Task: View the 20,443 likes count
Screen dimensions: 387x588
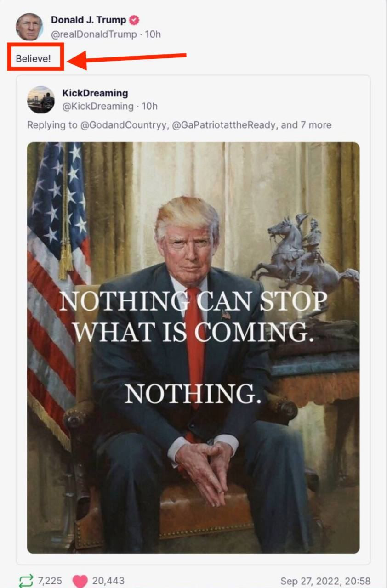Action: coord(108,581)
